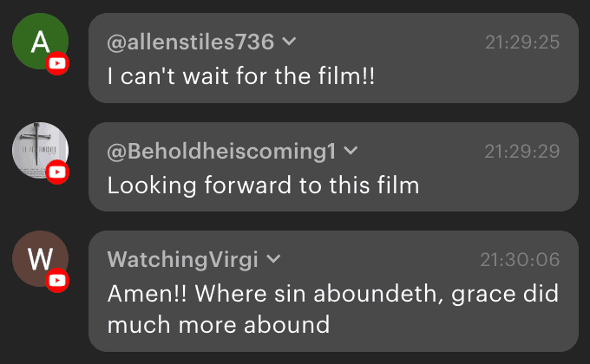Click the brown 'W' avatar of WatchingVirgi

click(x=38, y=257)
